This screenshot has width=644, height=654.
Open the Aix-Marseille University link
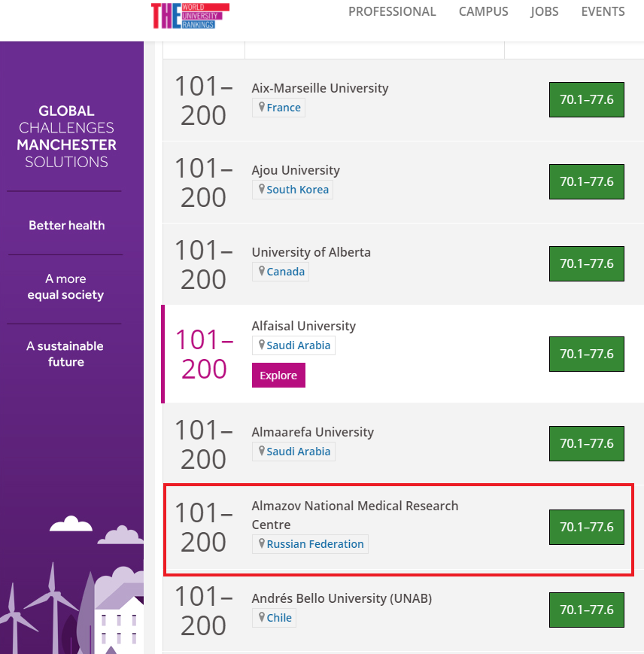tap(320, 88)
